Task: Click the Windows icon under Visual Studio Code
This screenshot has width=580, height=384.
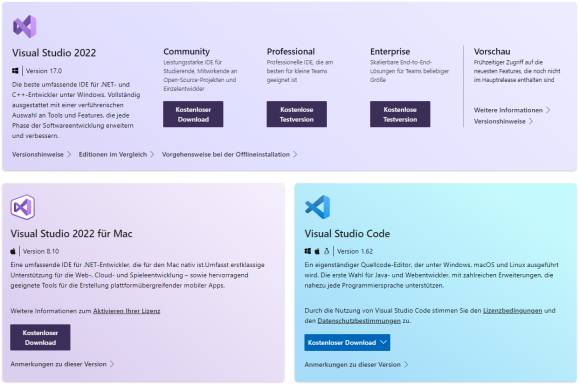Action: pyautogui.click(x=308, y=251)
